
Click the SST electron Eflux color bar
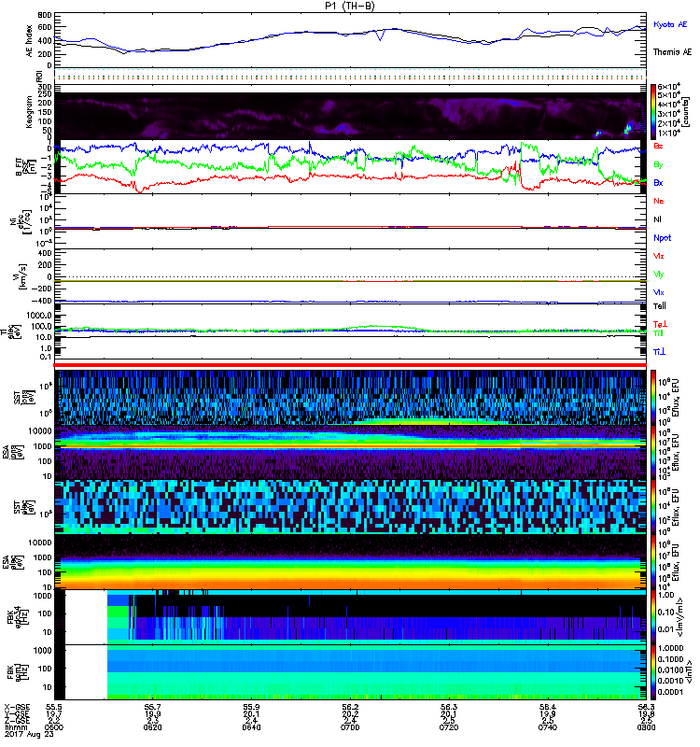(x=653, y=507)
